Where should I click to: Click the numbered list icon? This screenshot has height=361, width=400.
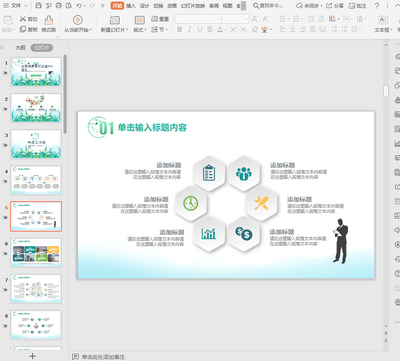tap(296, 19)
